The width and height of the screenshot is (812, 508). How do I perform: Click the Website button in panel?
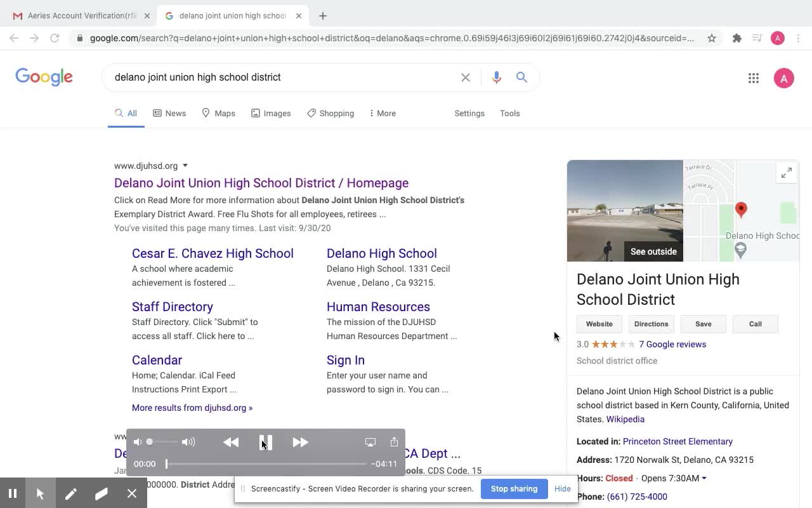[599, 324]
